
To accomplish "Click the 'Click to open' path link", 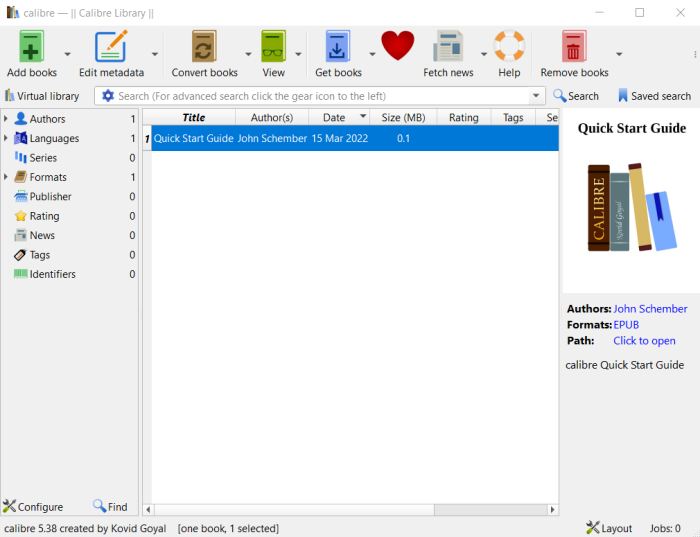I will (644, 341).
